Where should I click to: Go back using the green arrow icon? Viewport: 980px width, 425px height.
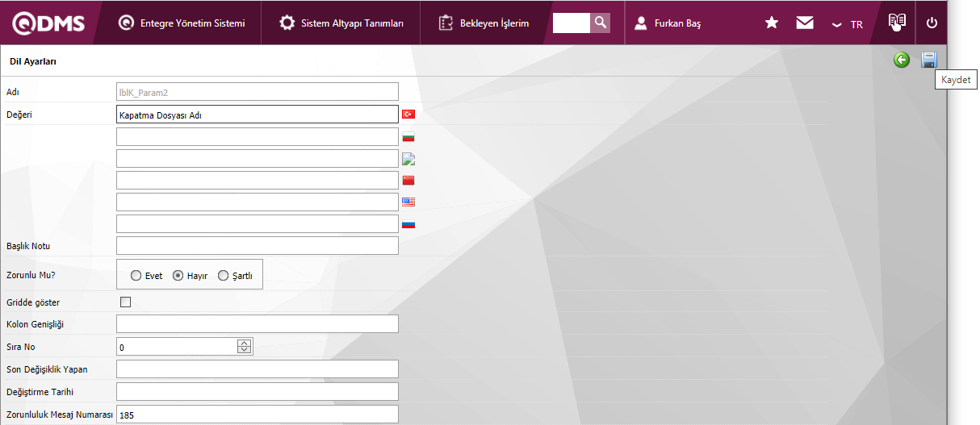coord(902,60)
